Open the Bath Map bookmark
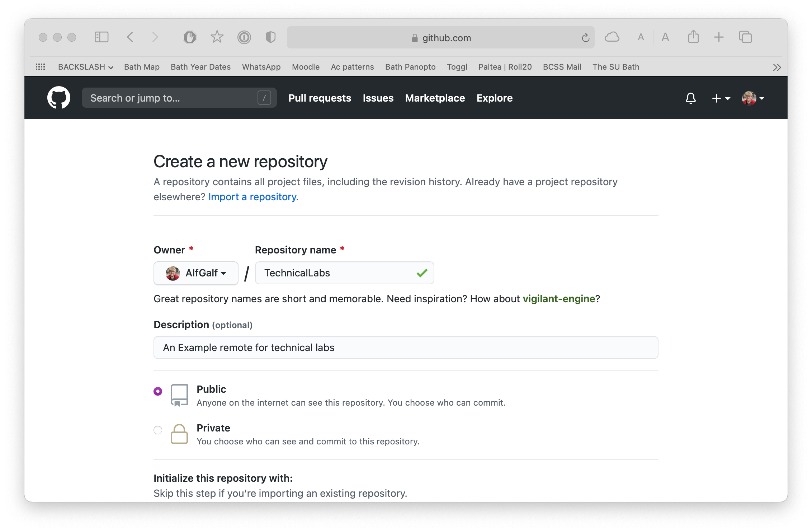The width and height of the screenshot is (812, 532). click(142, 67)
